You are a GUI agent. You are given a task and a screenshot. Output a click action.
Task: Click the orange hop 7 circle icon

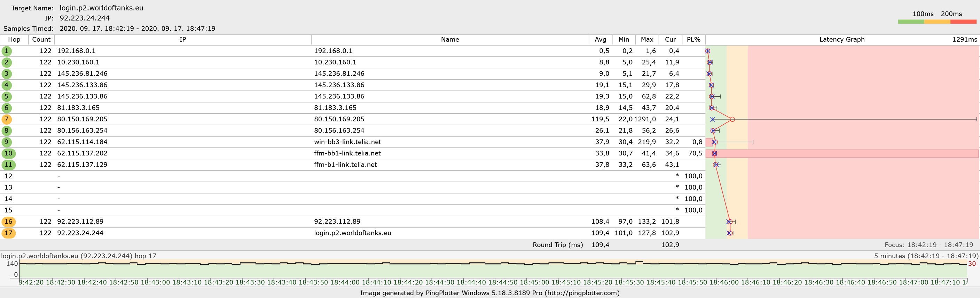(x=7, y=119)
